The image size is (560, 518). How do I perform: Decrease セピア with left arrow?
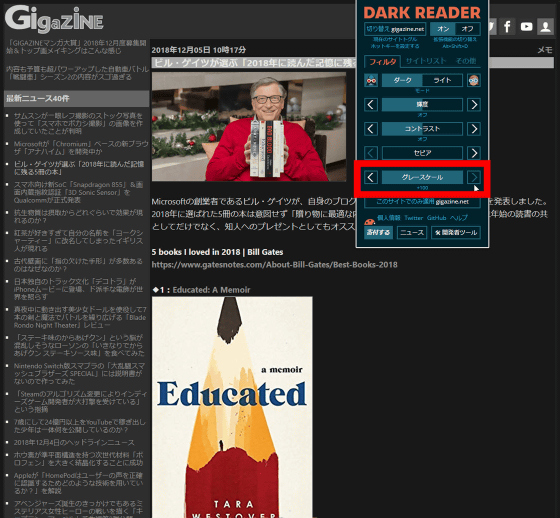point(371,153)
